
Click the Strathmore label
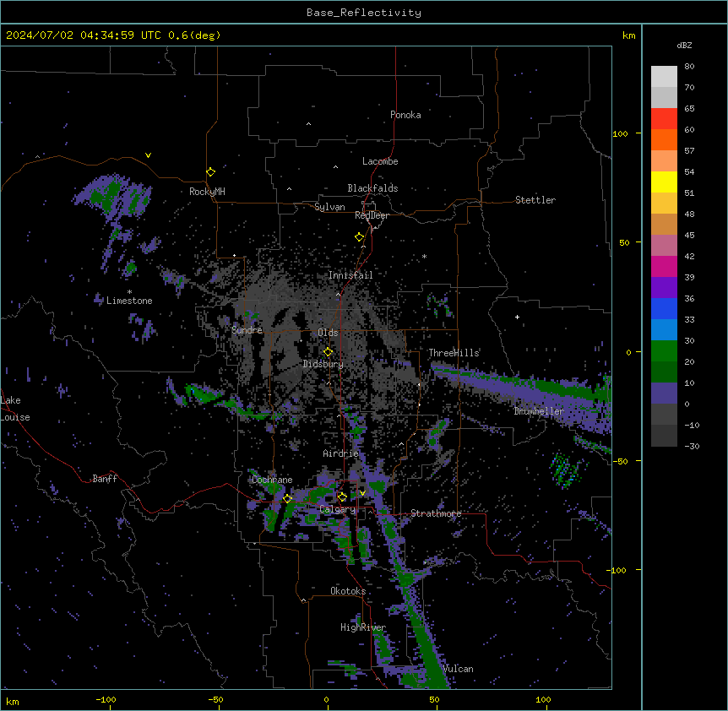click(x=436, y=513)
